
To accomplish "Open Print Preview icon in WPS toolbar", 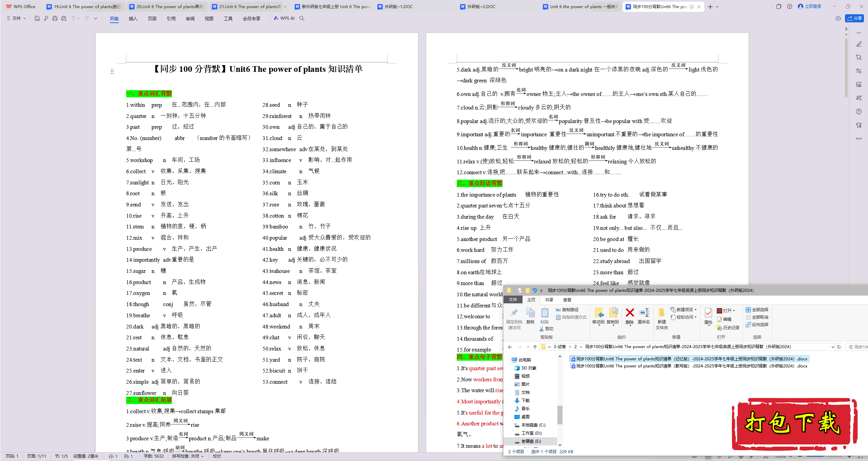I will pyautogui.click(x=64, y=18).
